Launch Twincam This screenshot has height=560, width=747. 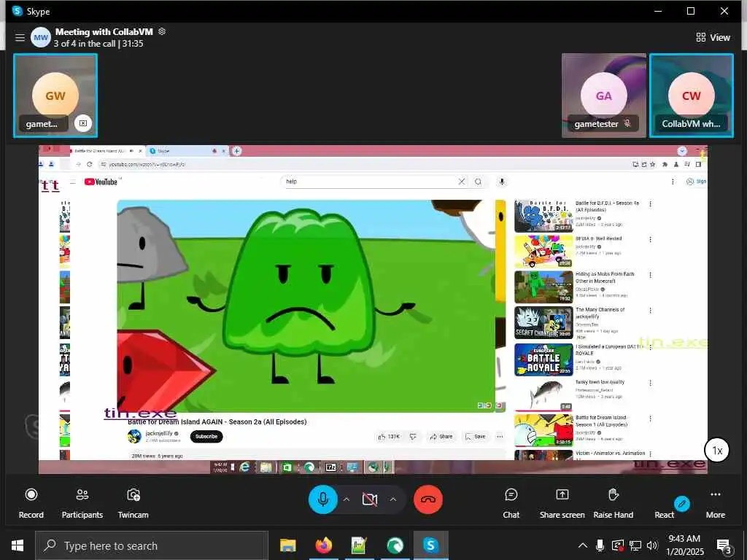[133, 503]
